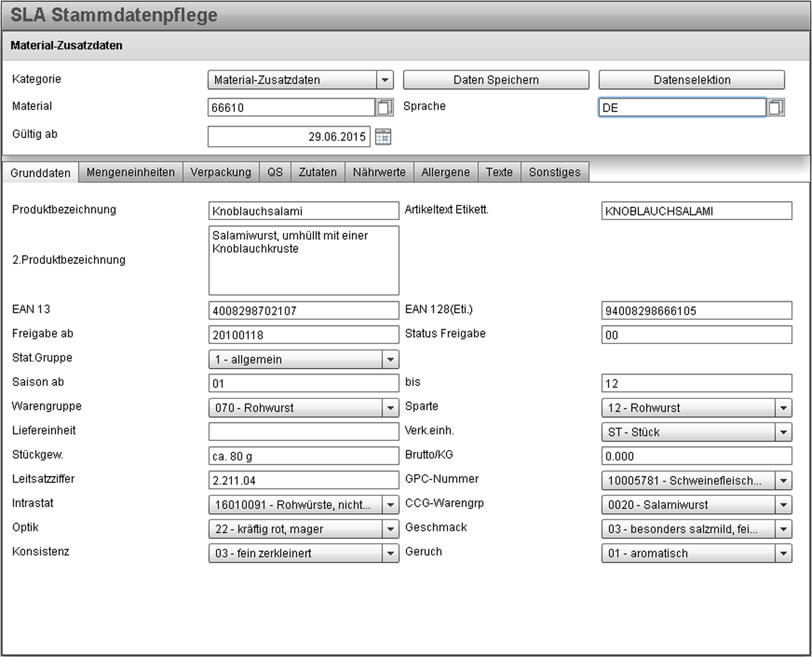Image resolution: width=812 pixels, height=657 pixels.
Task: Expand the Sparte dropdown arrow
Action: coord(783,408)
